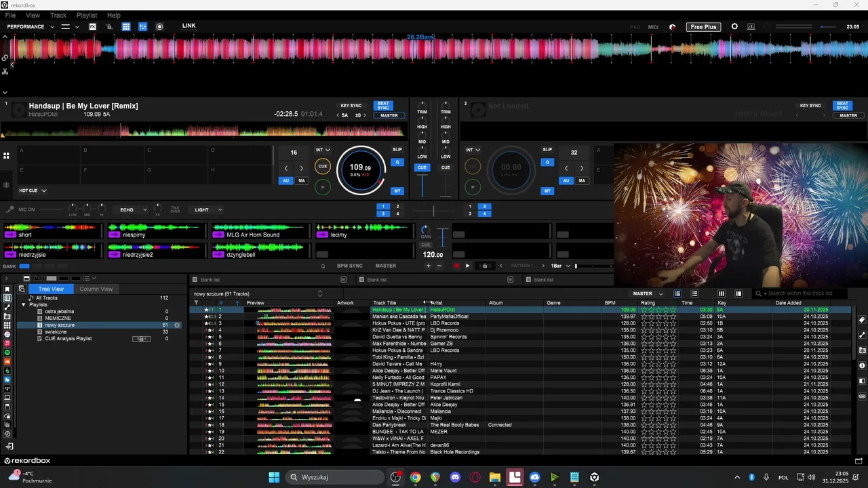The image size is (868, 488).
Task: Click the sampler BPM SYNC button
Action: pyautogui.click(x=350, y=266)
